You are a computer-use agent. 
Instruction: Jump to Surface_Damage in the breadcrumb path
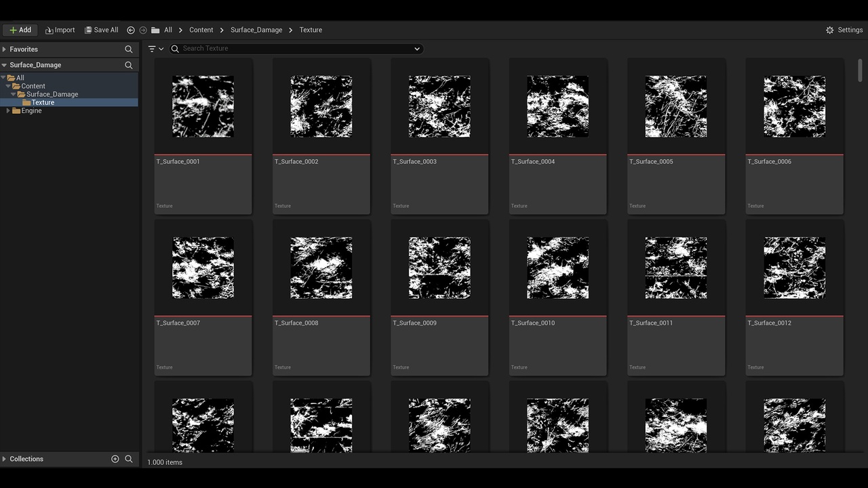(x=256, y=30)
